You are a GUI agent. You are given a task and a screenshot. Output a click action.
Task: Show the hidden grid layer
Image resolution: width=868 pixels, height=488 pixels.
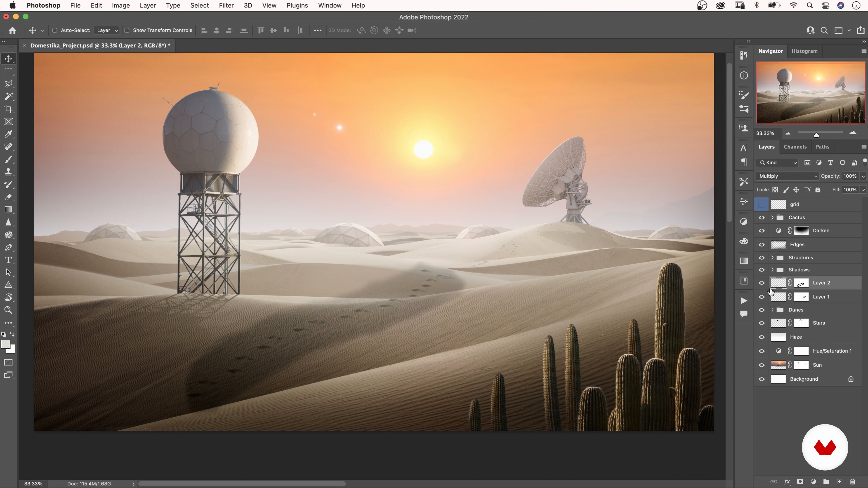762,204
